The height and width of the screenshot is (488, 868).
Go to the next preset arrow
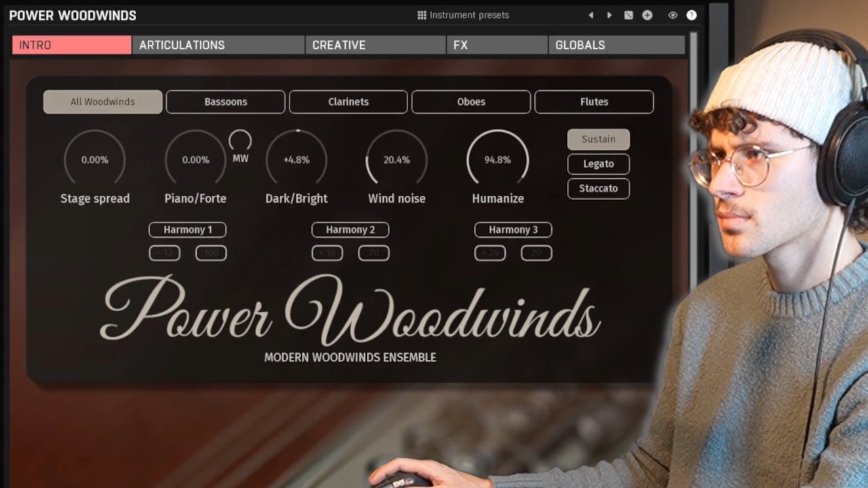tap(609, 15)
